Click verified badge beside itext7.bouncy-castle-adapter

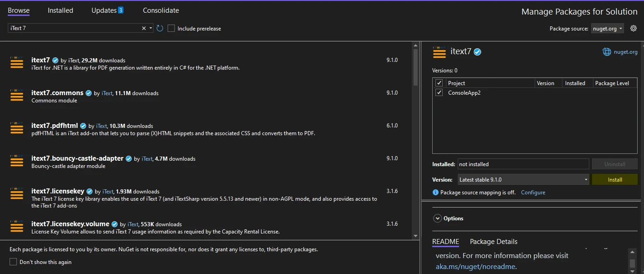pos(129,158)
